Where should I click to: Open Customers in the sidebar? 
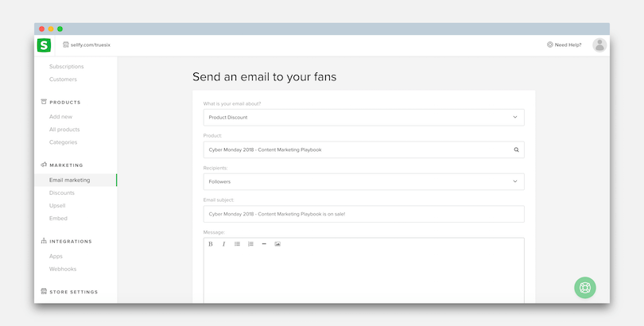pyautogui.click(x=63, y=80)
